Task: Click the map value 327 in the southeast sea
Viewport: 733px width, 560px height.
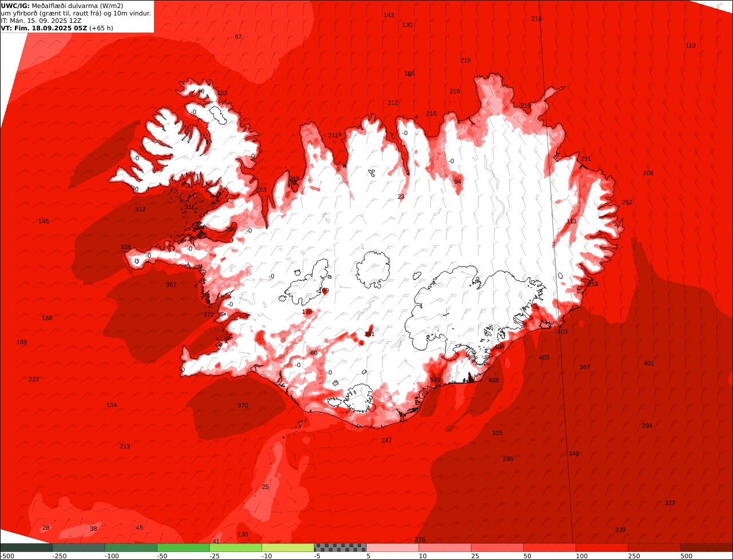Action: pos(670,503)
